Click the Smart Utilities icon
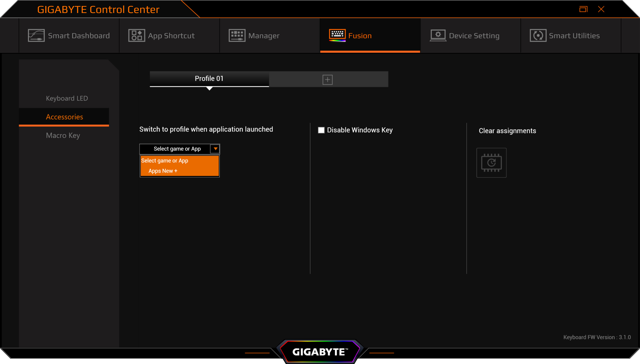This screenshot has width=640, height=364. (538, 35)
